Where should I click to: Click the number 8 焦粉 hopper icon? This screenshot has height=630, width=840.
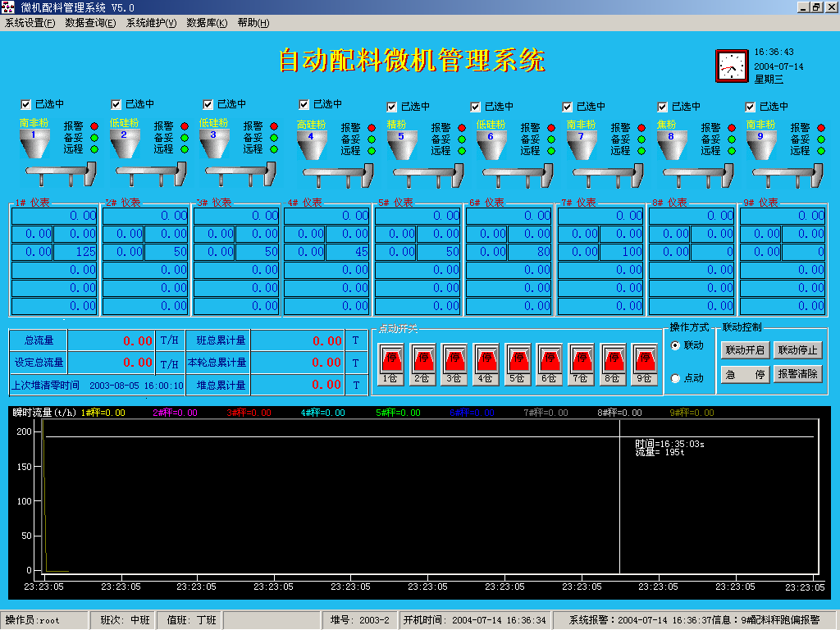[x=670, y=145]
